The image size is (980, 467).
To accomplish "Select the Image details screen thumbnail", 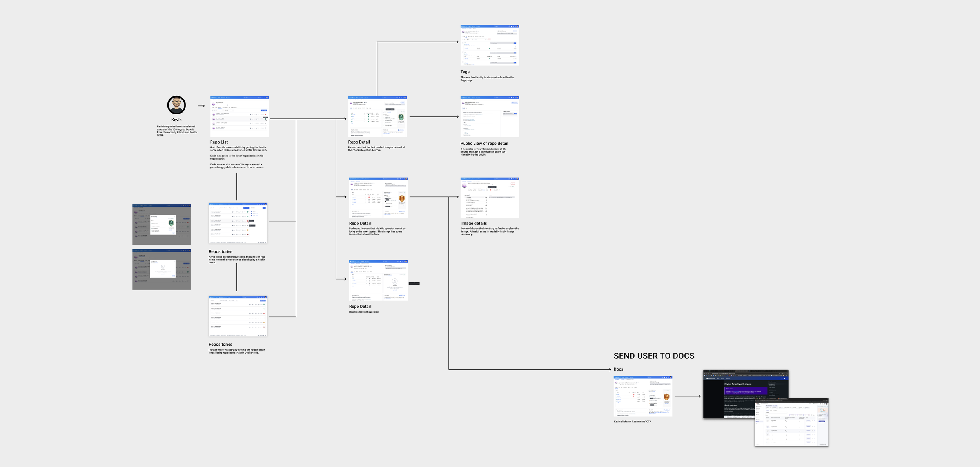I will (x=490, y=198).
